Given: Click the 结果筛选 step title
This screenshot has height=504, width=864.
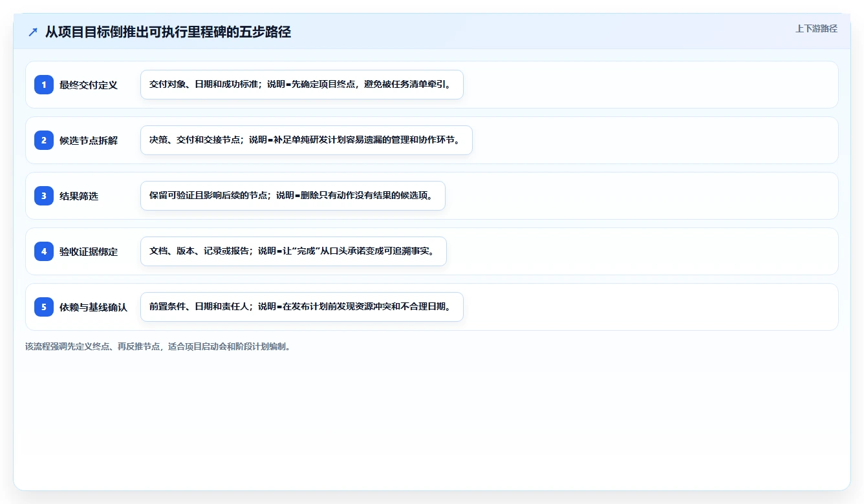Looking at the screenshot, I should [x=79, y=196].
